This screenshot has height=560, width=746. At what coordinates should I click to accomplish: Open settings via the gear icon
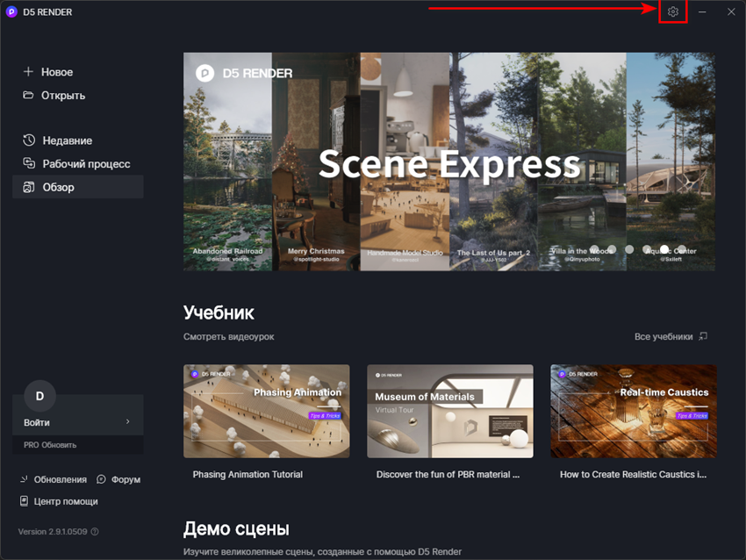673,12
